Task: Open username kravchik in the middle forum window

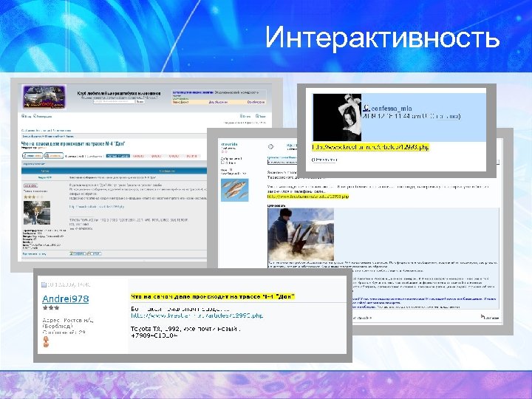Action: point(229,145)
